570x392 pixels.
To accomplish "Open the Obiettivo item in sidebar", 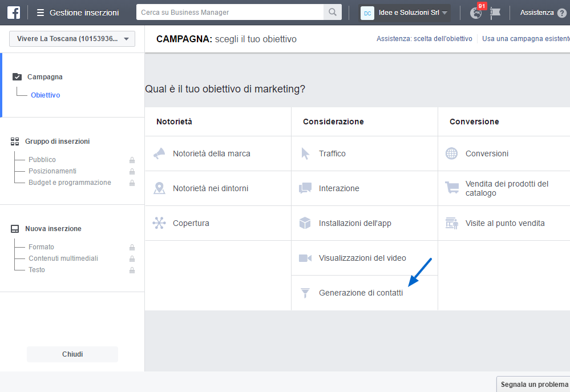I will 46,95.
